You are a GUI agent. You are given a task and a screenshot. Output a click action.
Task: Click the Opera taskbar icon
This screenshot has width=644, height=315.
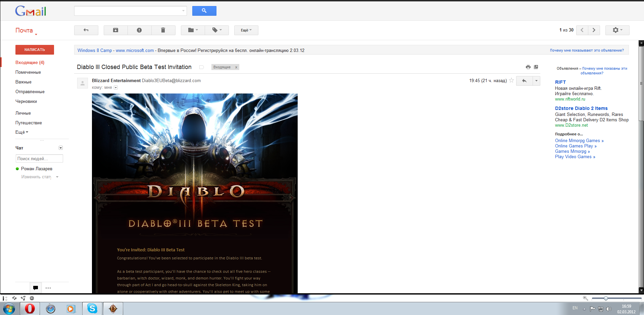coord(30,308)
